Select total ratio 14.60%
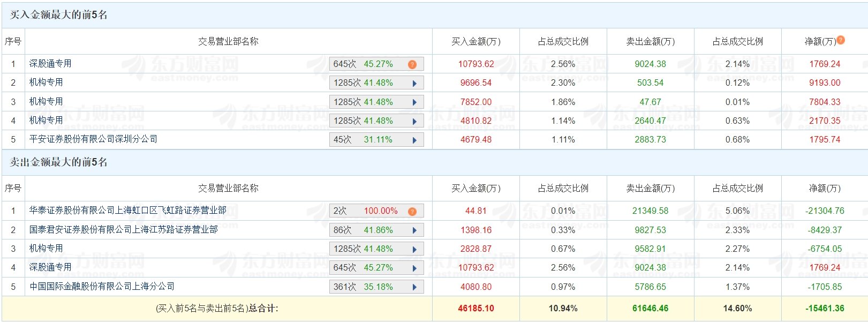Image resolution: width=868 pixels, height=322 pixels. click(x=738, y=309)
